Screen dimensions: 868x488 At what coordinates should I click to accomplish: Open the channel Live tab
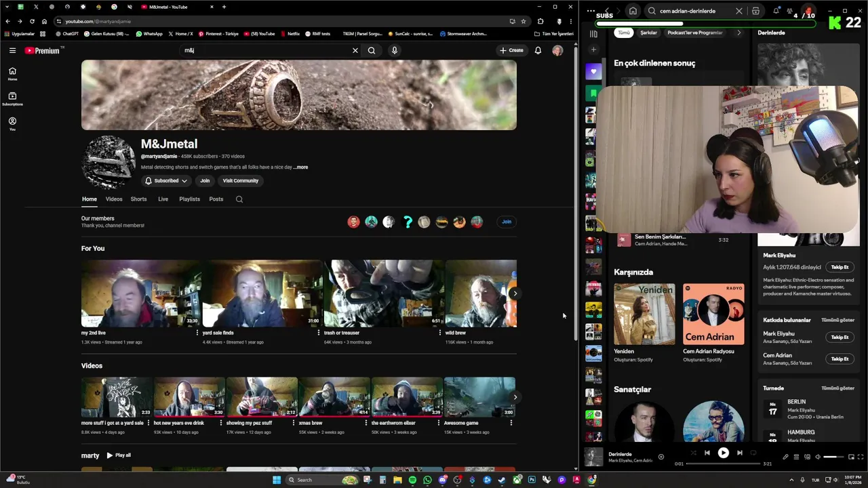point(163,199)
